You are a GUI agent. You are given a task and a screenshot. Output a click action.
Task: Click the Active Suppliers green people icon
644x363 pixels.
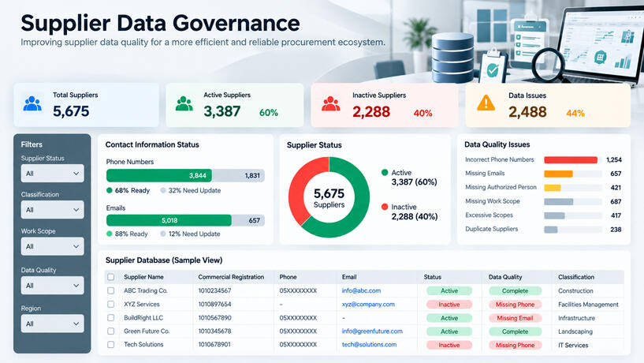point(184,103)
